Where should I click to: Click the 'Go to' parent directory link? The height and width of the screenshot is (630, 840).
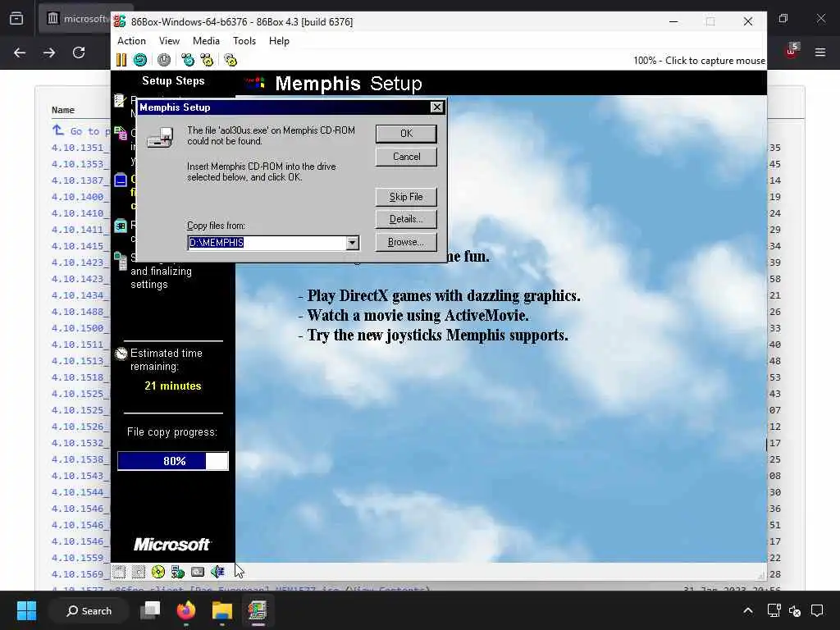click(80, 131)
